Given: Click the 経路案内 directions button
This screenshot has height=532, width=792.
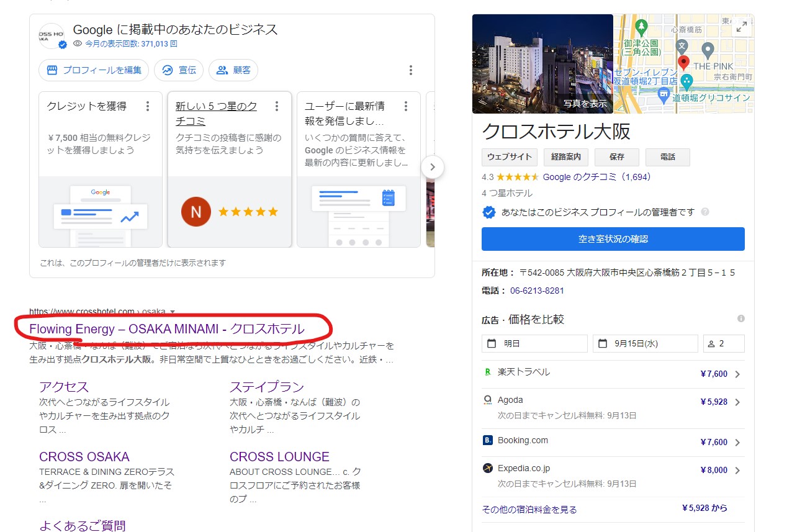Looking at the screenshot, I should coord(566,157).
